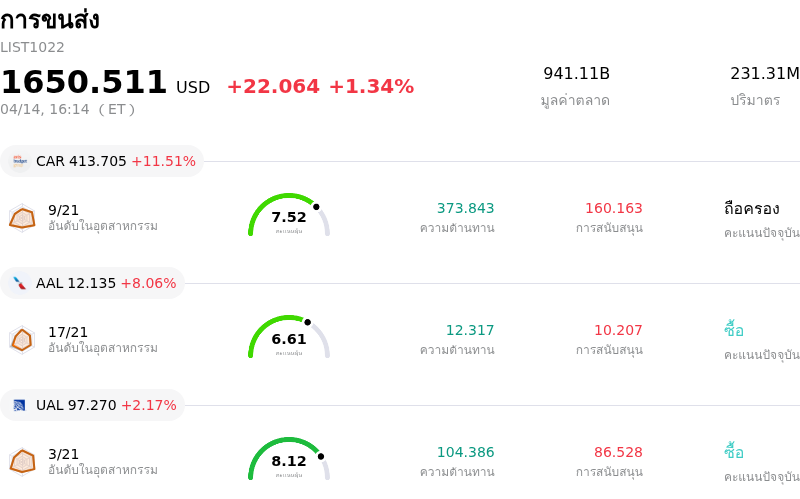Click the UAL 8.12 score gauge
Screen dimensions: 800x499
pyautogui.click(x=288, y=460)
